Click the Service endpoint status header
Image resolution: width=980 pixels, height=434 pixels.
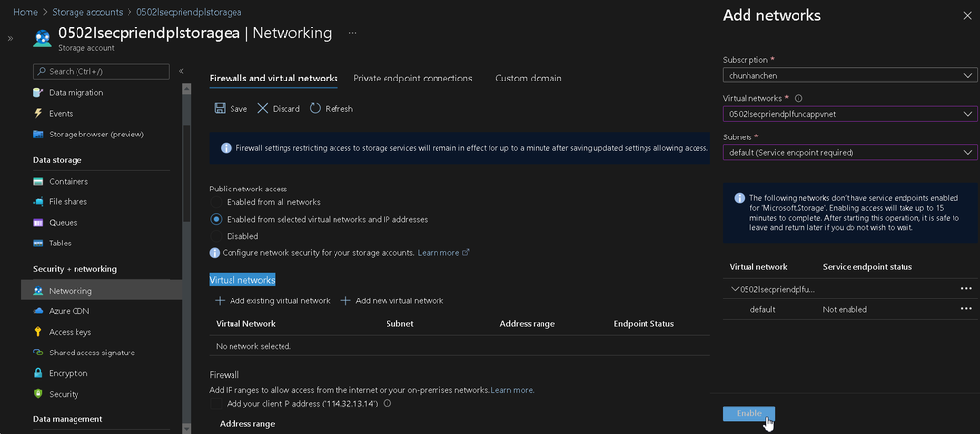[x=867, y=267]
